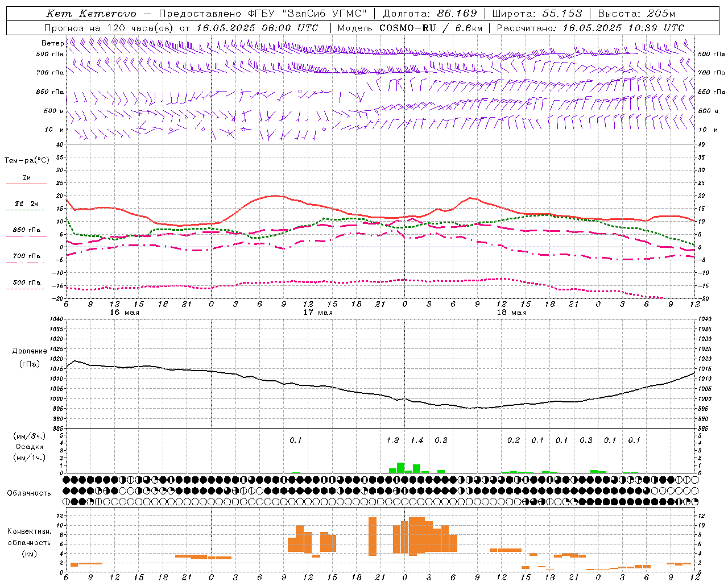This screenshot has width=728, height=582.
Task: Click the green Td 2м dew point legend line
Action: (x=26, y=210)
